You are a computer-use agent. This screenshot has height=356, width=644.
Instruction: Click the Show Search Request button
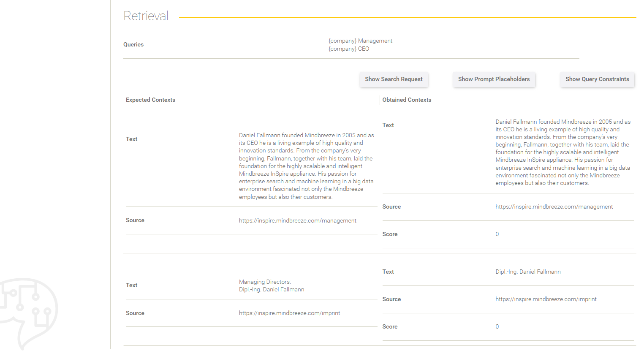pyautogui.click(x=394, y=79)
